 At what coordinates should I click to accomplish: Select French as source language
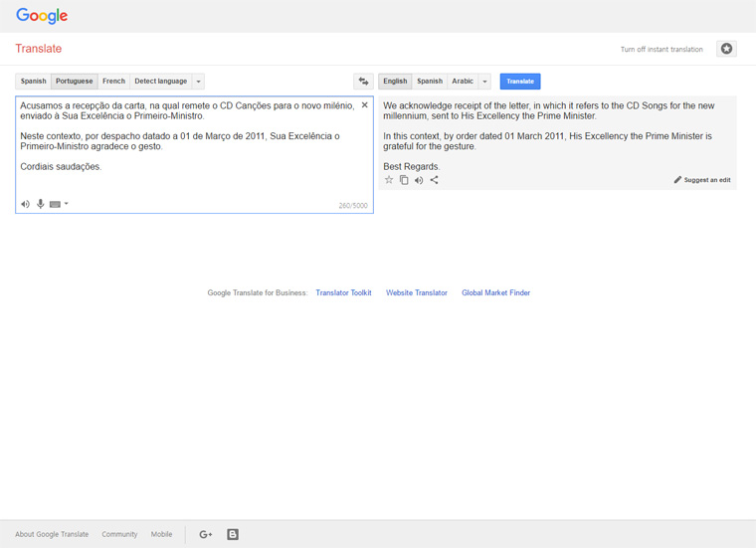coord(113,82)
